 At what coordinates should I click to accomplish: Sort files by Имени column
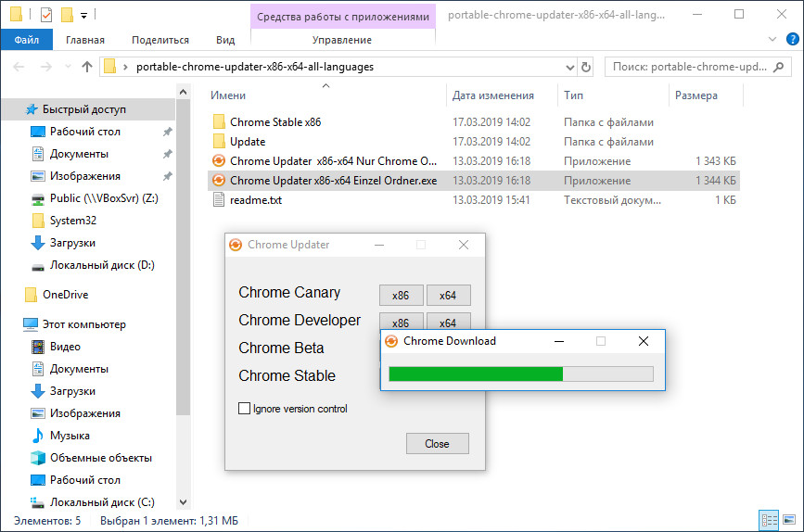point(228,95)
